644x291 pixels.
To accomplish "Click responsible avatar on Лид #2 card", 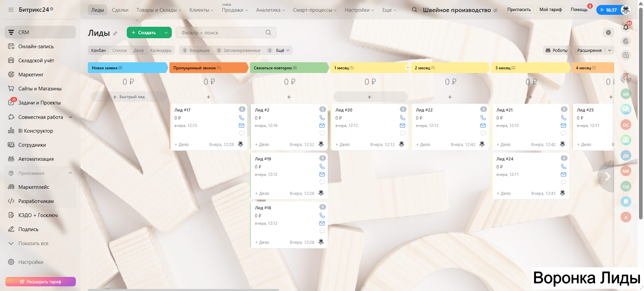I will coord(321,144).
